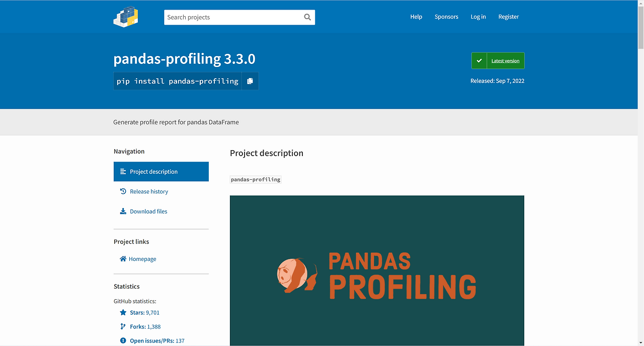Click the Homepage house icon

coord(123,259)
